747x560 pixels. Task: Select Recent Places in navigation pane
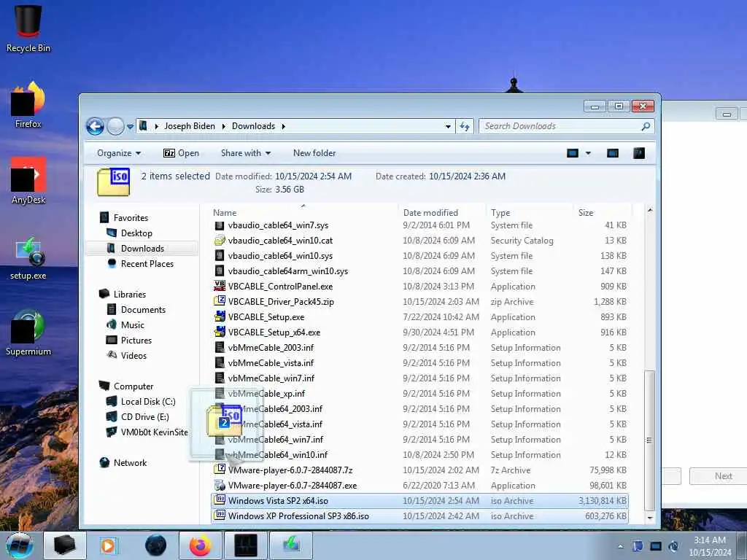147,263
